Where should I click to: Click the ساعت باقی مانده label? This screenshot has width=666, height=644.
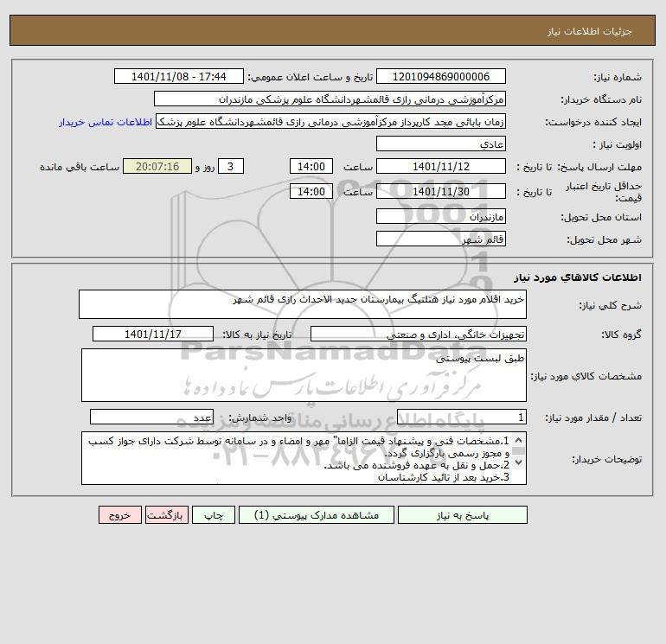(x=80, y=167)
